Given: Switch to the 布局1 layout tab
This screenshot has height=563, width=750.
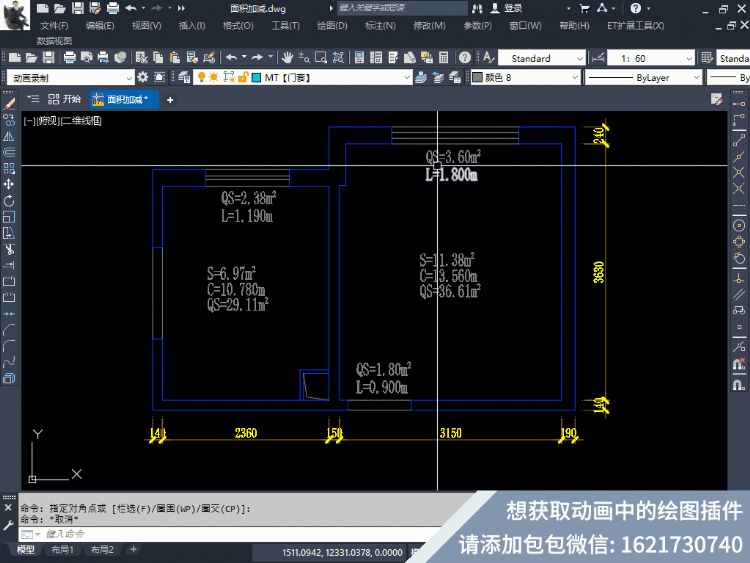Looking at the screenshot, I should click(x=63, y=550).
